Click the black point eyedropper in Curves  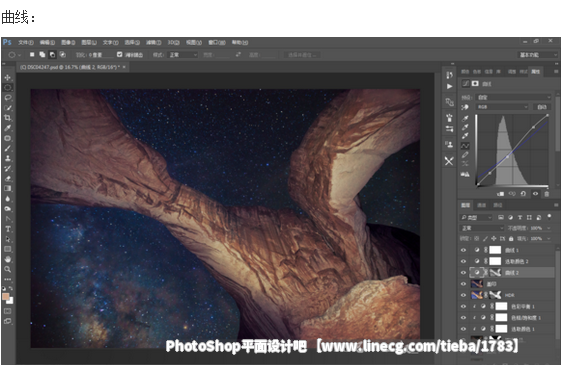click(465, 118)
